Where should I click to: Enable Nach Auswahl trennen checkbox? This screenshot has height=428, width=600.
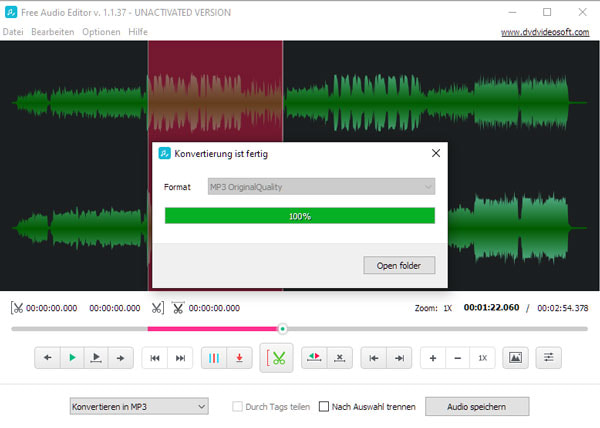[322, 407]
